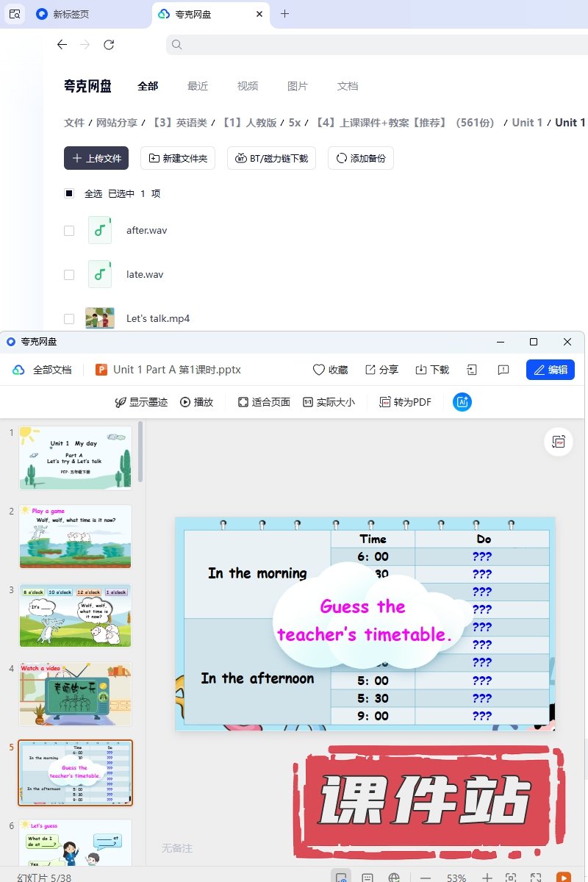
Task: Switch to the 文档 tab
Action: click(348, 86)
